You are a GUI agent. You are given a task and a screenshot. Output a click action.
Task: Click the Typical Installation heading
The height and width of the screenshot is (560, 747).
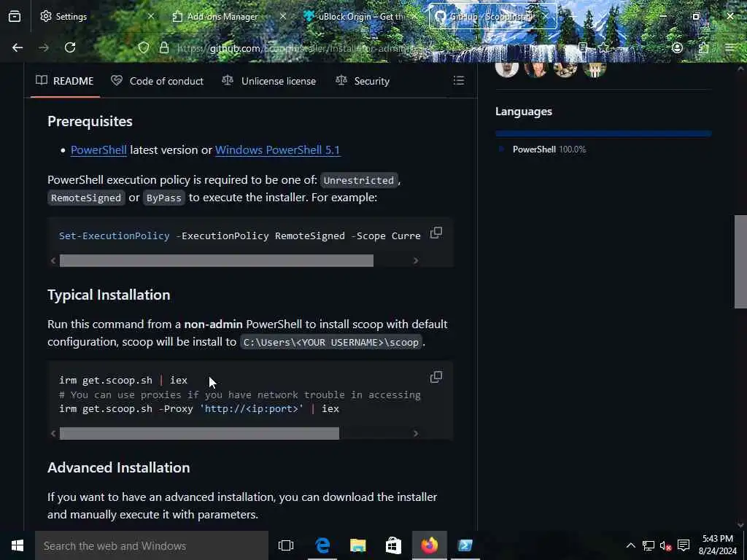(x=109, y=295)
